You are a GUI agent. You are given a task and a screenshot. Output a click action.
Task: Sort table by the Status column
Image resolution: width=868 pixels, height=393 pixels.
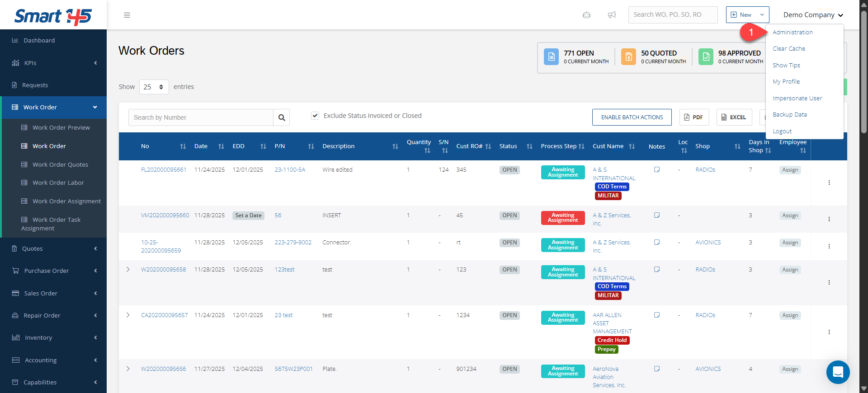tap(515, 146)
